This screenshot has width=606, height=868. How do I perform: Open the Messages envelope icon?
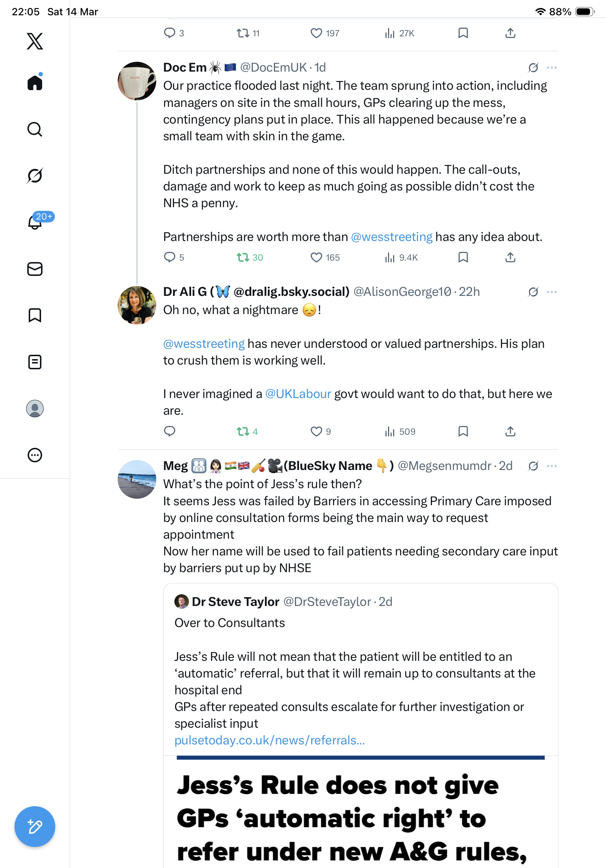[x=35, y=269]
